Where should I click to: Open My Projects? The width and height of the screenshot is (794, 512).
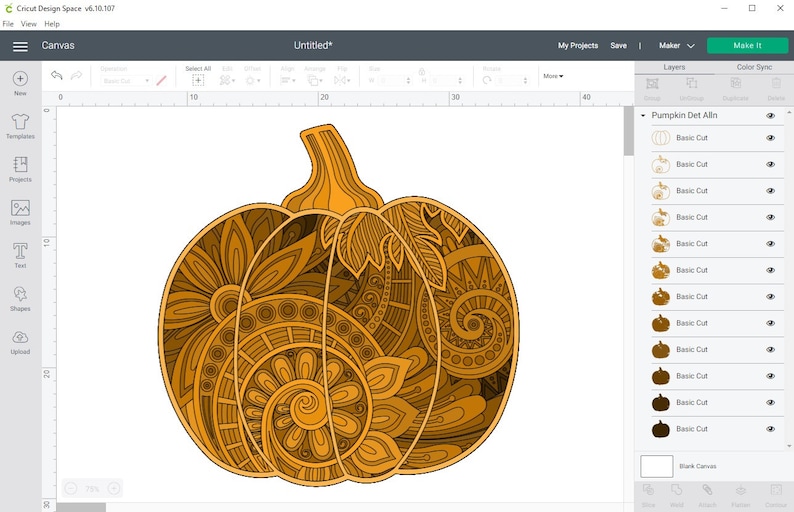pos(578,46)
